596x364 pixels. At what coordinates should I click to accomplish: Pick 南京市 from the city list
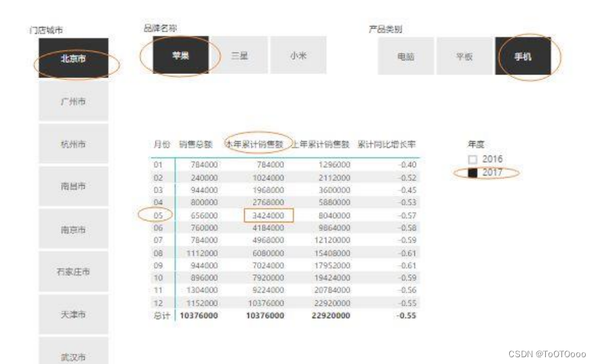pyautogui.click(x=73, y=229)
